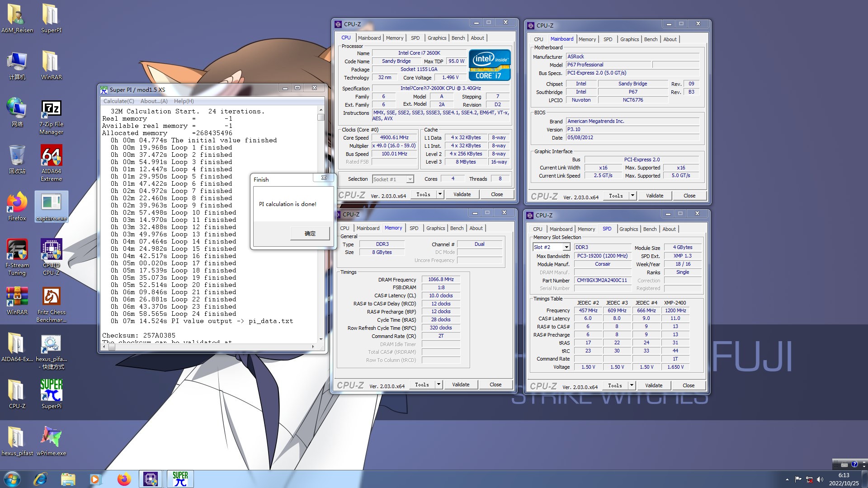The image size is (868, 488).
Task: Open Help(H) menu in Super PI
Action: coord(184,101)
